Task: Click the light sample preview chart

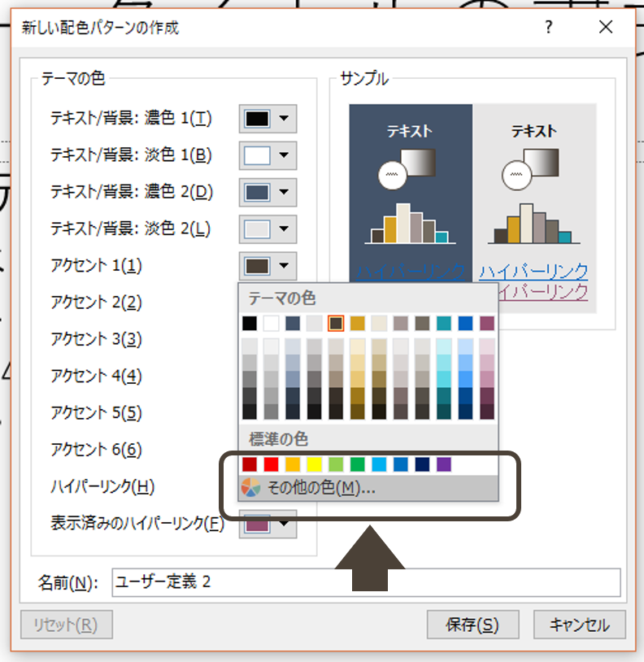Action: click(534, 224)
